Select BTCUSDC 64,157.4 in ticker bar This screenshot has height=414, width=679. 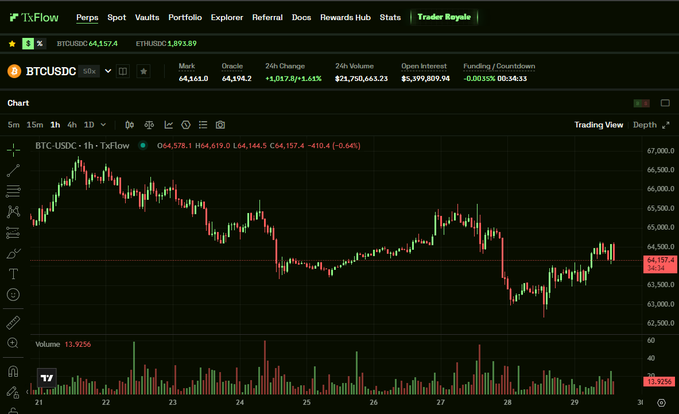87,44
